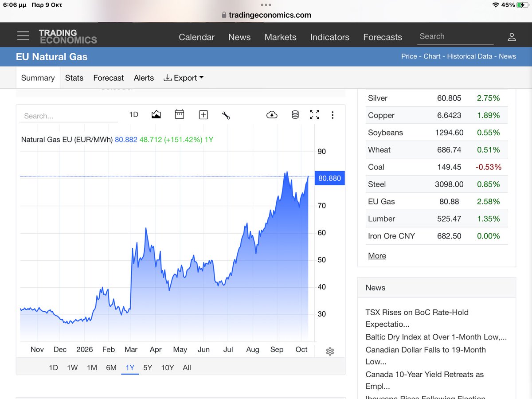Open the Indicators menu
532x399 pixels.
pos(330,37)
